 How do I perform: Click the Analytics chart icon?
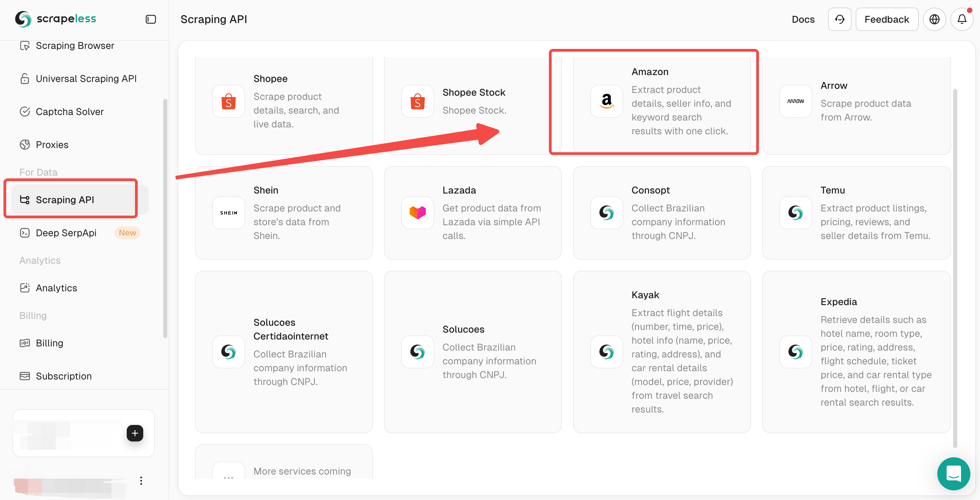(x=25, y=288)
